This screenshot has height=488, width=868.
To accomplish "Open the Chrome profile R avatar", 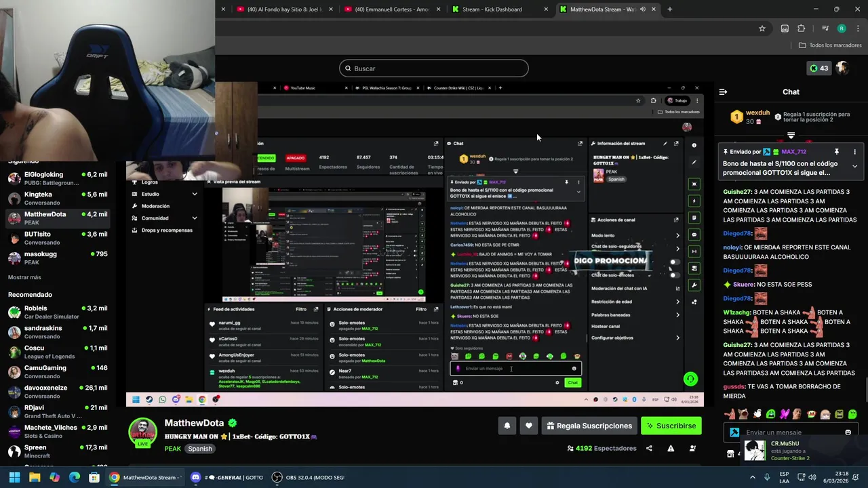I will 842,28.
